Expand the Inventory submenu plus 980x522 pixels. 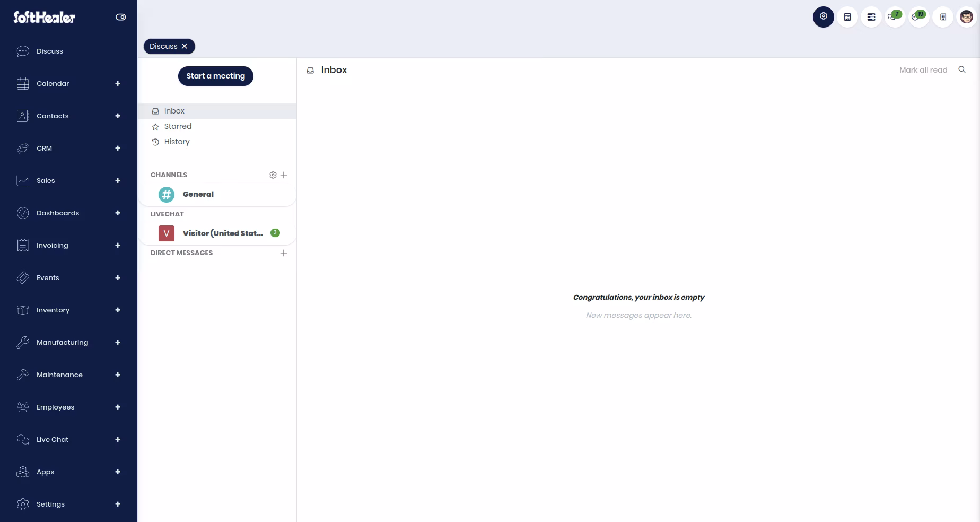pyautogui.click(x=118, y=310)
